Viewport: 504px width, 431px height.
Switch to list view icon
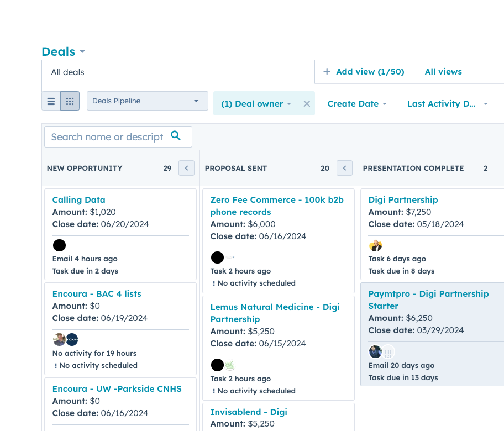51,101
